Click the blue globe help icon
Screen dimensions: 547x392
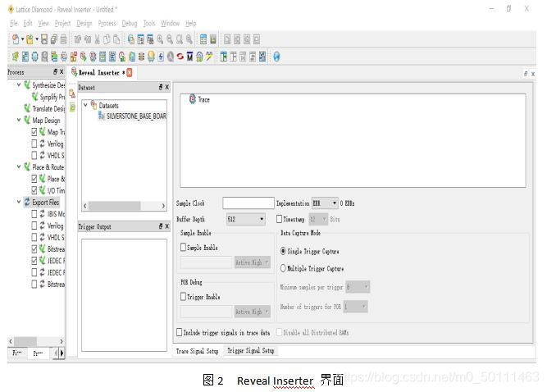point(276,56)
